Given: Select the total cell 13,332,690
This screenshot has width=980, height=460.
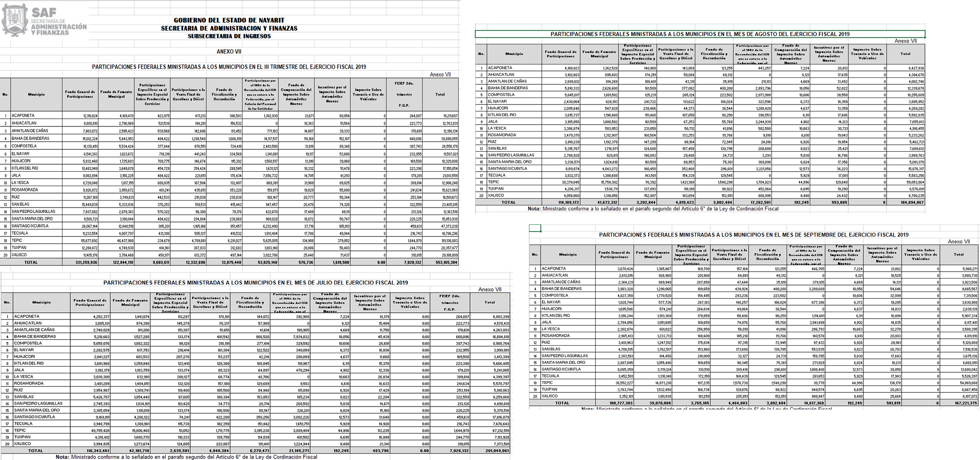Looking at the screenshot, I should click(x=188, y=263).
